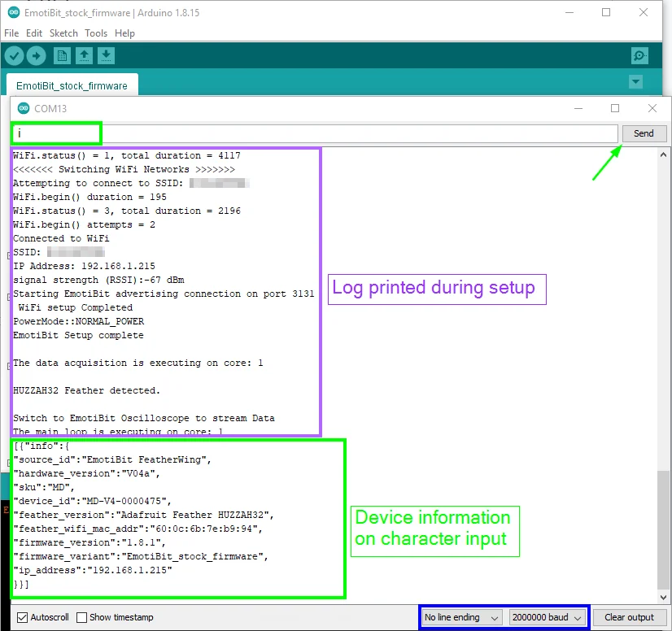Click the COM13 window Arduino logo icon
Screen dimensions: 672x631
click(24, 108)
